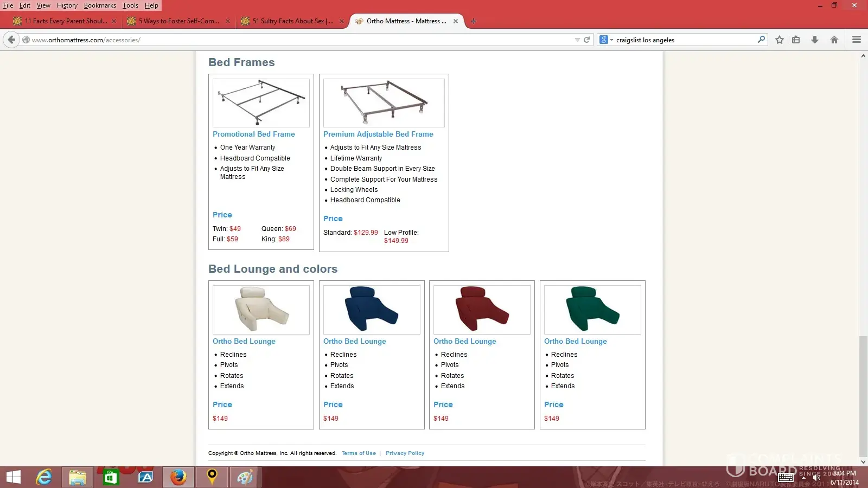The height and width of the screenshot is (488, 868).
Task: Switch to the 5 Ways to Foster tab
Action: click(x=178, y=21)
